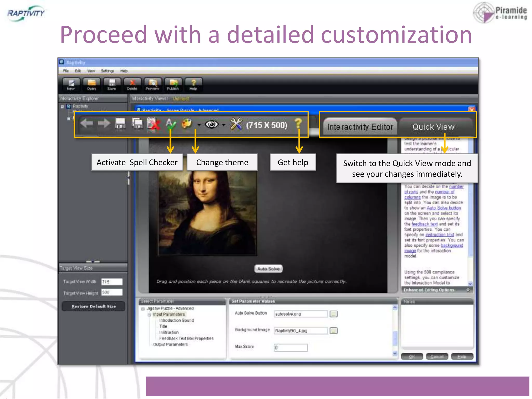Switch to the Quick View tab
Image resolution: width=532 pixels, height=399 pixels.
tap(433, 127)
